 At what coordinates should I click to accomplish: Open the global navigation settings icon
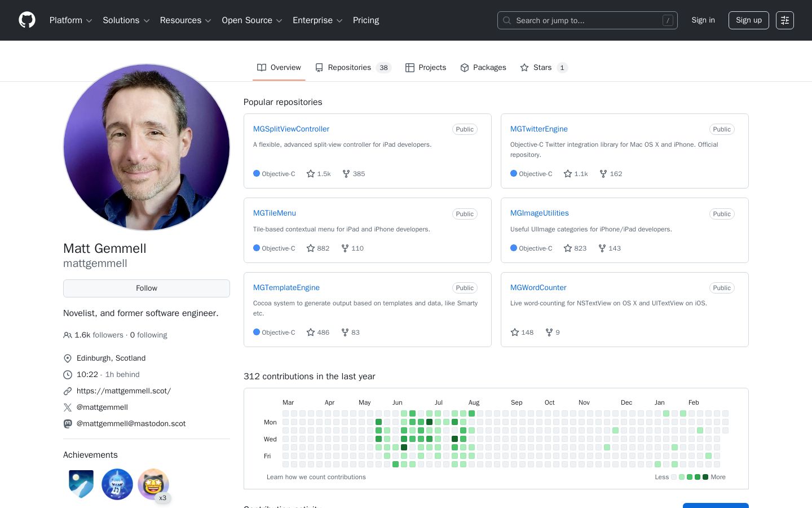point(785,20)
